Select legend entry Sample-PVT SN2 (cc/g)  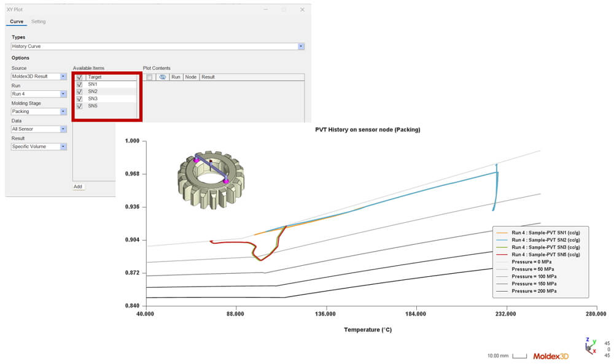[545, 240]
